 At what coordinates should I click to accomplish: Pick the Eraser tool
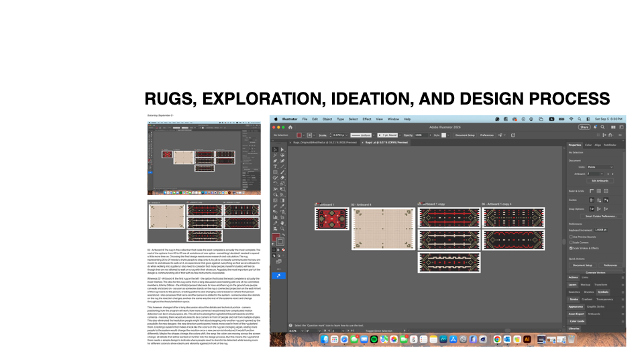(282, 178)
